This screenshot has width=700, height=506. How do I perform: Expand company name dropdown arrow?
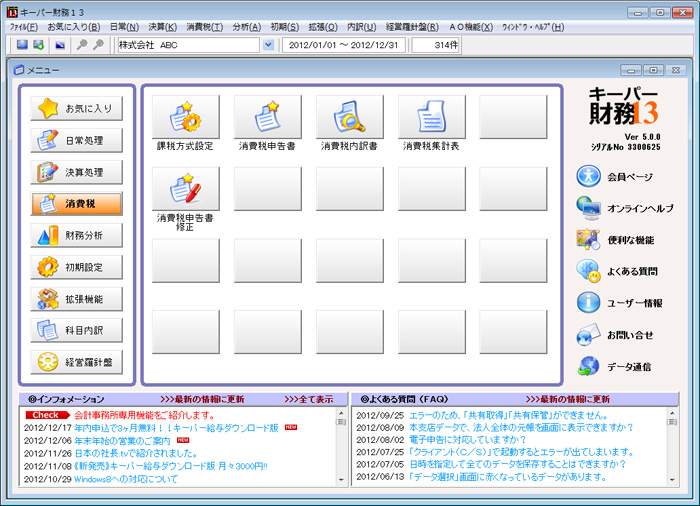(x=268, y=45)
